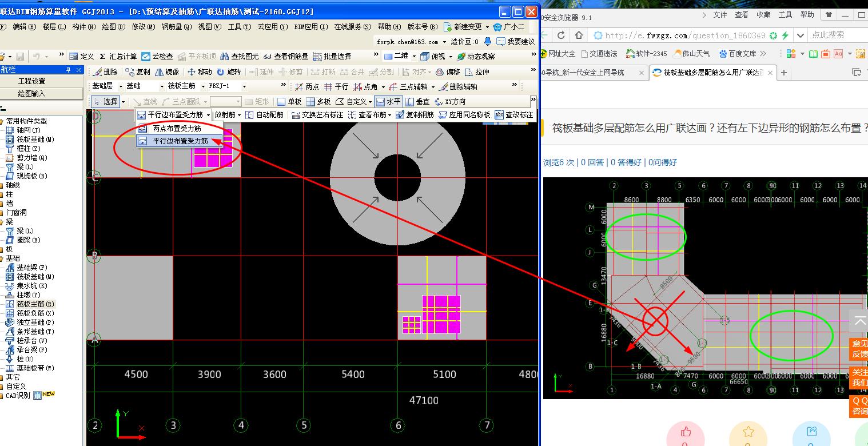Click refresh in the browser window
This screenshot has width=868, height=446.
coord(561,35)
